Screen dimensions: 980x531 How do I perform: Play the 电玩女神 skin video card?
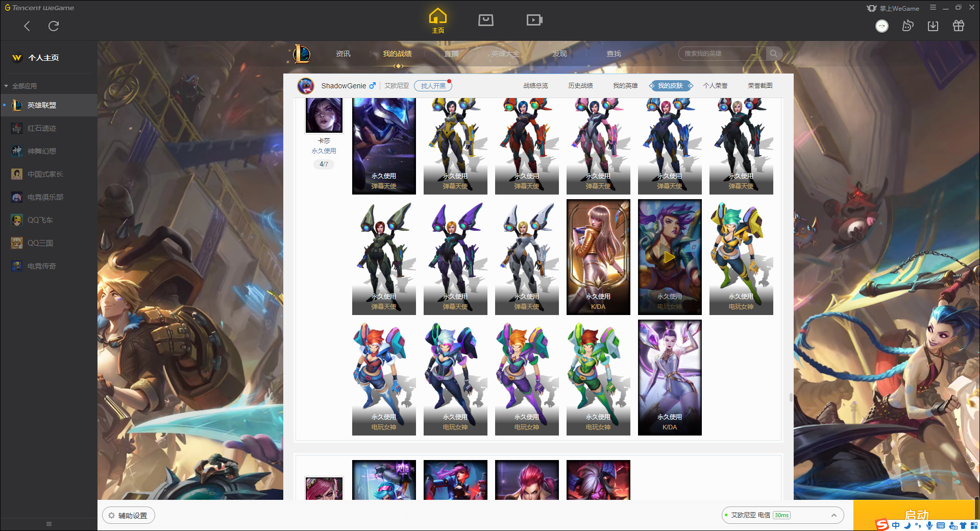(670, 257)
